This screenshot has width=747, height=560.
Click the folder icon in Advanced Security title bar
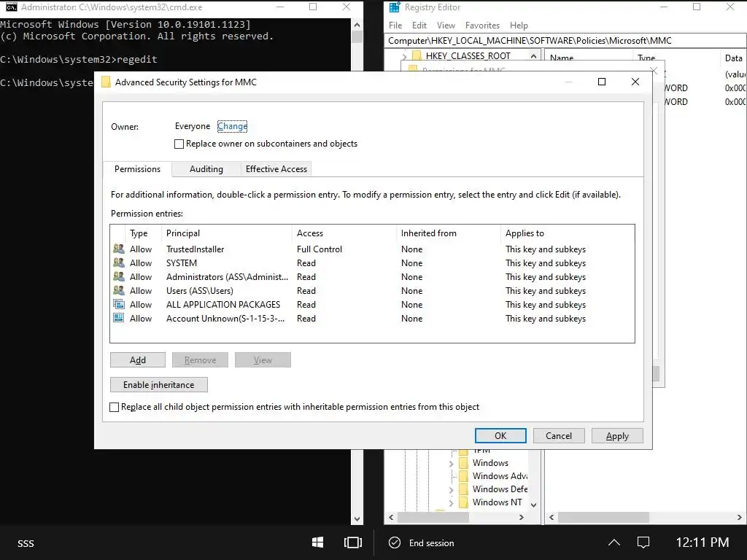click(x=106, y=82)
